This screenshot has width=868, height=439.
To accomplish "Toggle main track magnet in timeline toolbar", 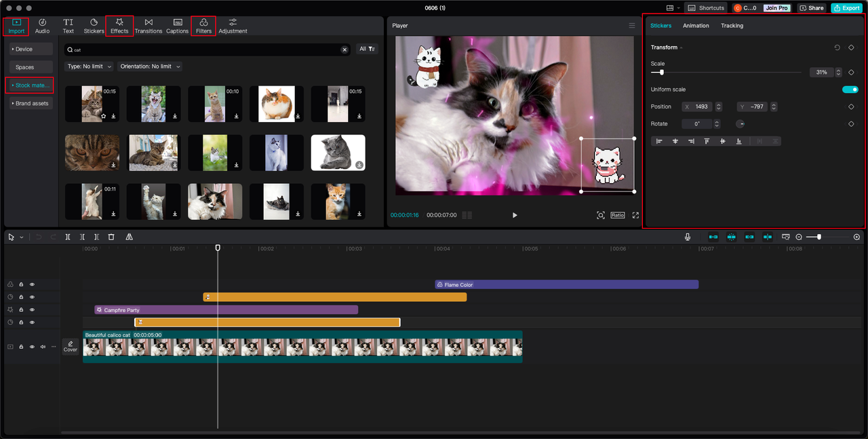I will (x=713, y=237).
